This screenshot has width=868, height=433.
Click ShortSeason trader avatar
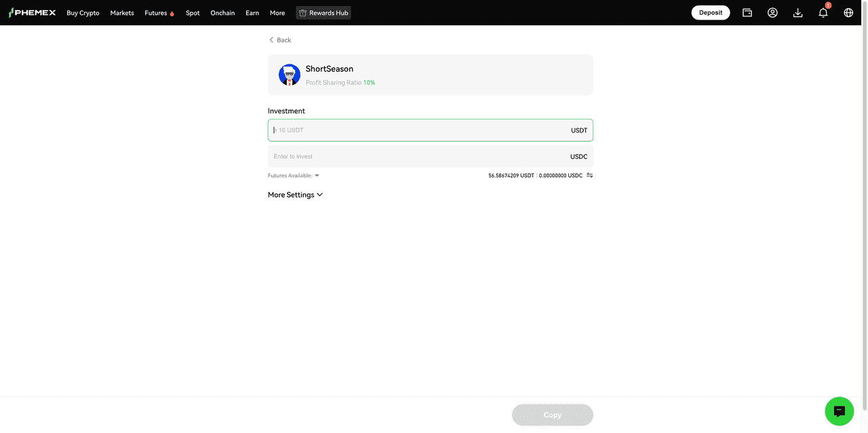pos(290,75)
